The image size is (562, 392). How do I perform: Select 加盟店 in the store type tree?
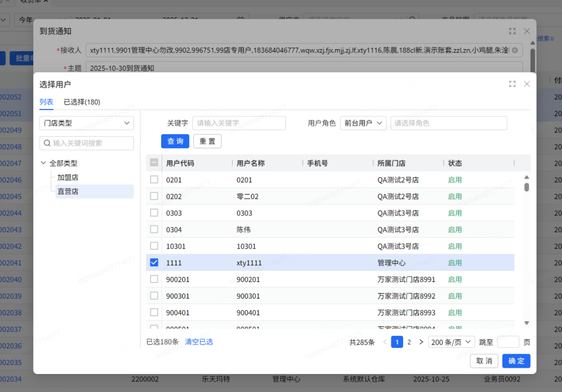click(68, 177)
